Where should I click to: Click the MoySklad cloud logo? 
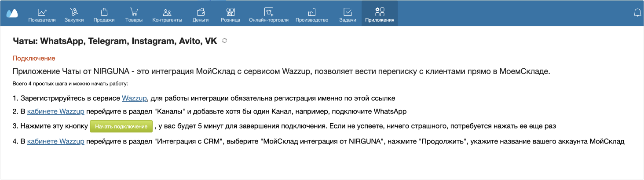12,13
